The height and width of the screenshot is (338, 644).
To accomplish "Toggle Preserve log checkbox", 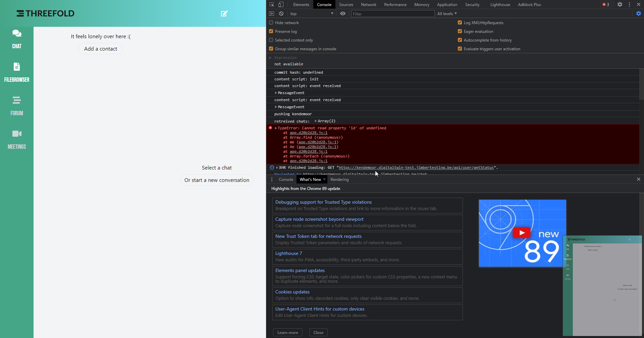I will 271,31.
